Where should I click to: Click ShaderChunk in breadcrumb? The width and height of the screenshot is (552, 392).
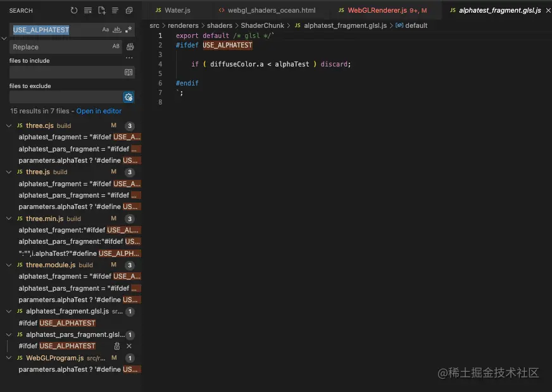[x=262, y=26]
